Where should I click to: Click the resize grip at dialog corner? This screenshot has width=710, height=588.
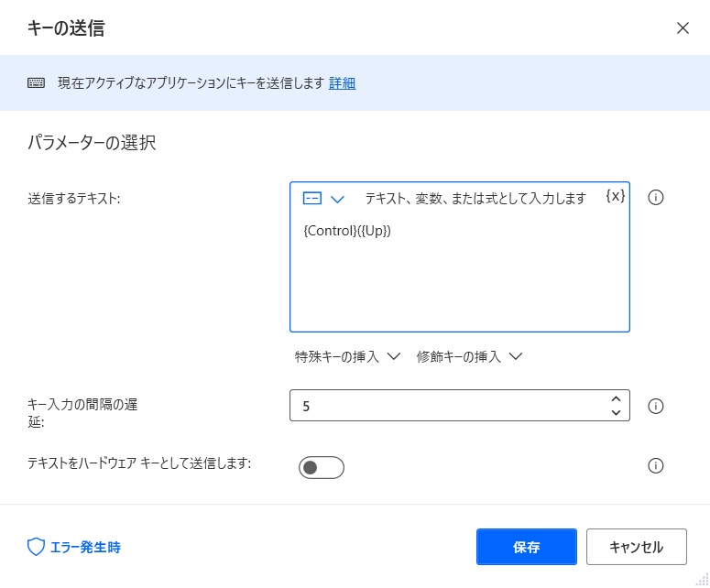[703, 579]
